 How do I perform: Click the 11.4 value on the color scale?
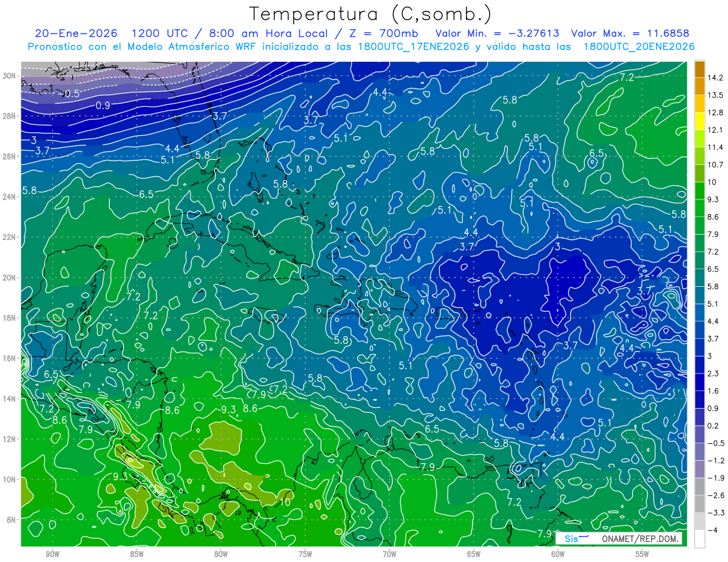pos(715,147)
